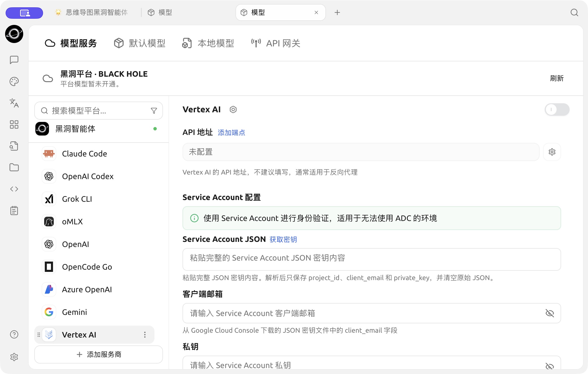
Task: Open the help question mark icon
Action: [14, 334]
